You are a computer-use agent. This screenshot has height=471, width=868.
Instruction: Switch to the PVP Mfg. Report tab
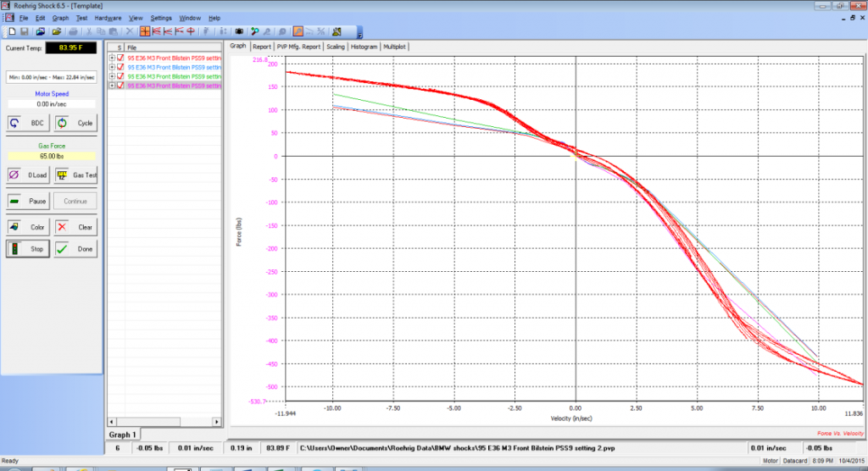(x=299, y=47)
